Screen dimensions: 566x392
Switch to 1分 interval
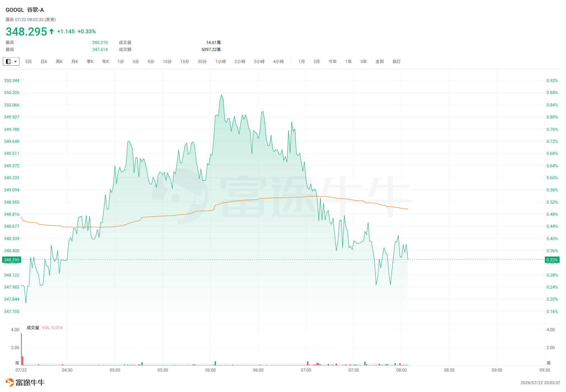point(121,61)
